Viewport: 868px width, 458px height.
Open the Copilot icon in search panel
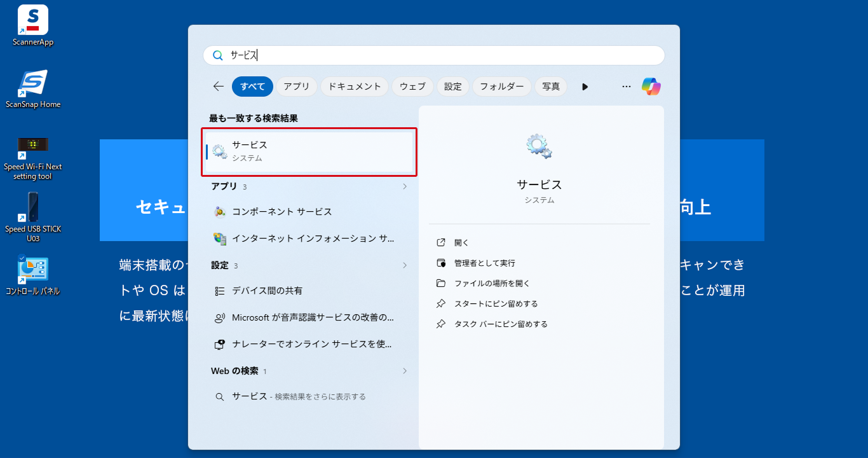click(651, 87)
